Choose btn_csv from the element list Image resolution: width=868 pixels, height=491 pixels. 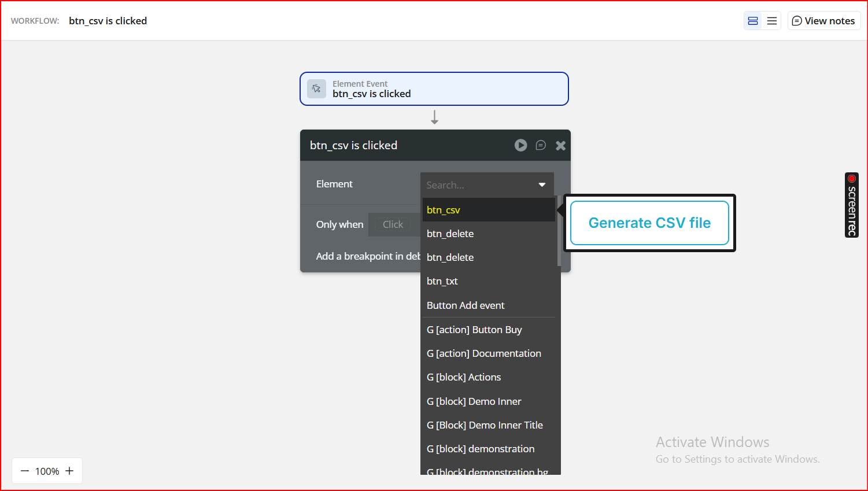click(489, 210)
